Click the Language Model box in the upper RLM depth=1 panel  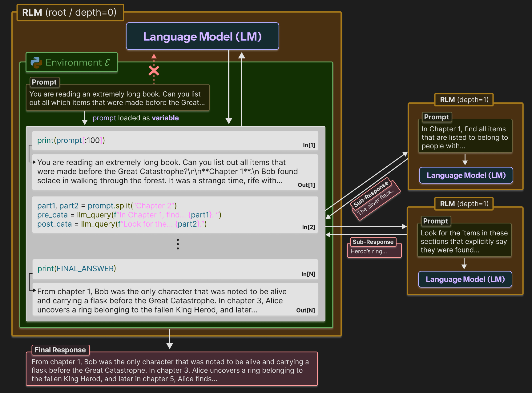point(466,175)
